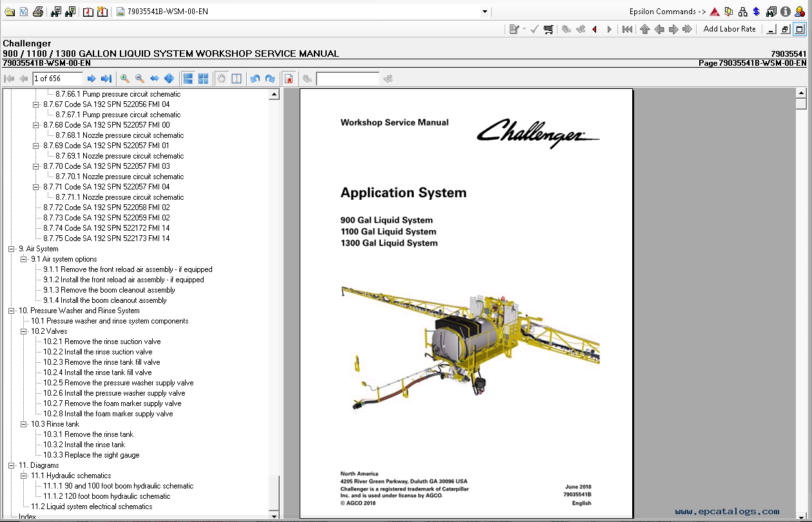The width and height of the screenshot is (812, 522).
Task: Click the Add Labor Rate button
Action: [730, 29]
